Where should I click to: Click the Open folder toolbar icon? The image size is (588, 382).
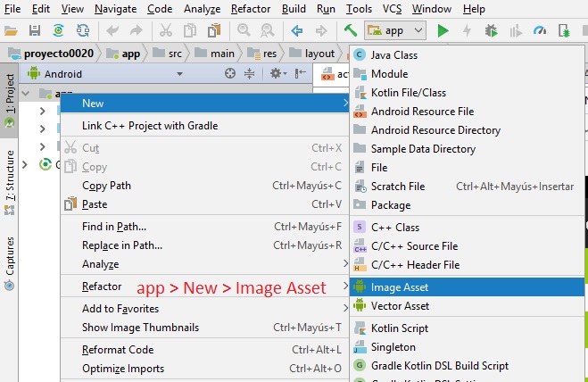12,30
